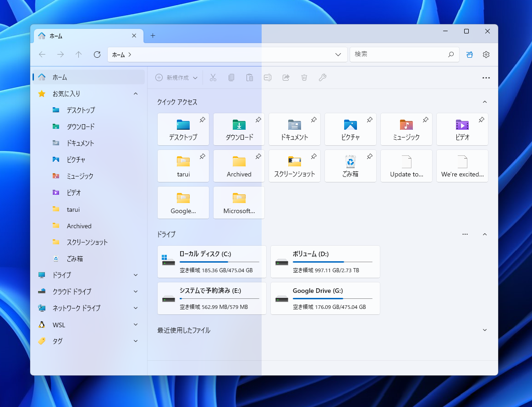
Task: Click the Copy toolbar icon
Action: 231,78
